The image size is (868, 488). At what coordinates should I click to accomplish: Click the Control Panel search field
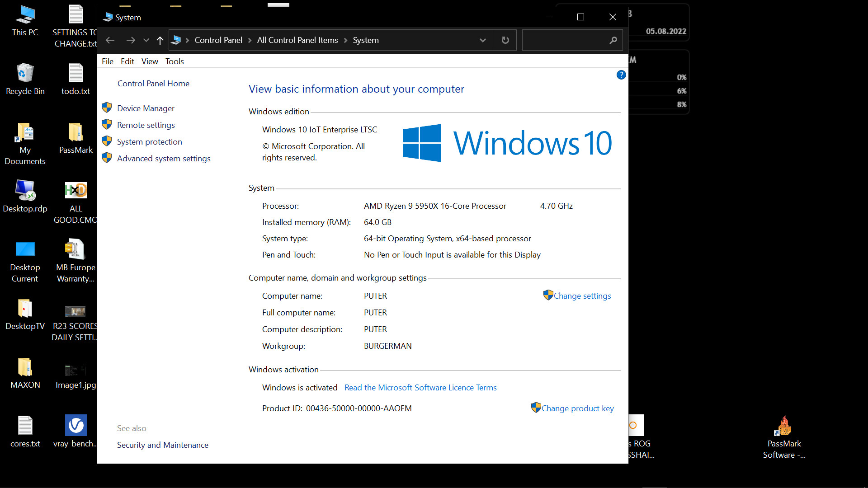[x=565, y=40]
